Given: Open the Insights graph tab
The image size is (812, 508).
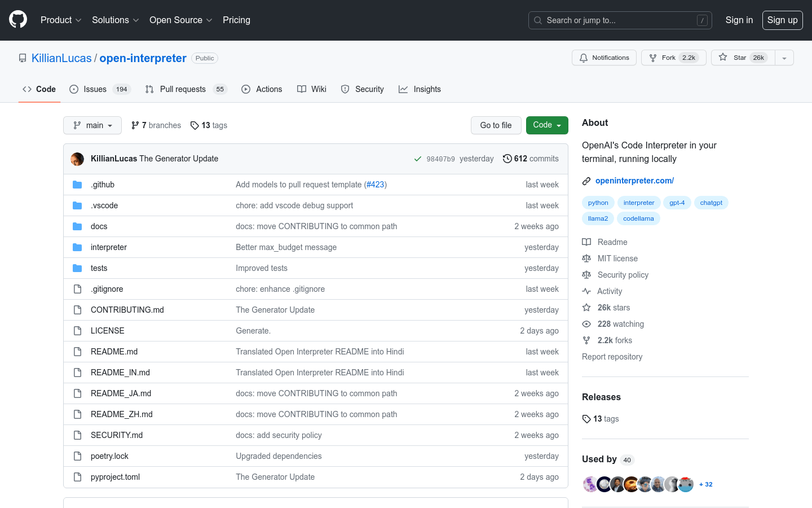Looking at the screenshot, I should [x=420, y=89].
